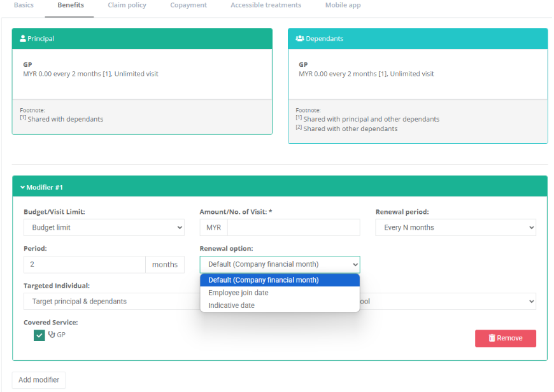Screen dimensions: 554x392
Task: Go to the Copayment tab
Action: 188,5
